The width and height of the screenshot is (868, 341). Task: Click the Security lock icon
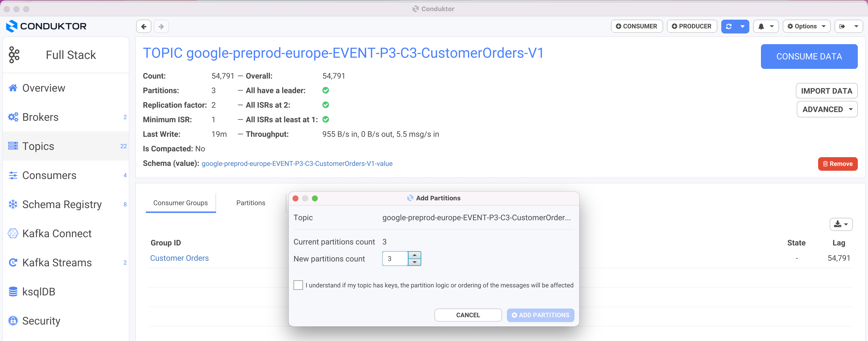click(x=13, y=321)
